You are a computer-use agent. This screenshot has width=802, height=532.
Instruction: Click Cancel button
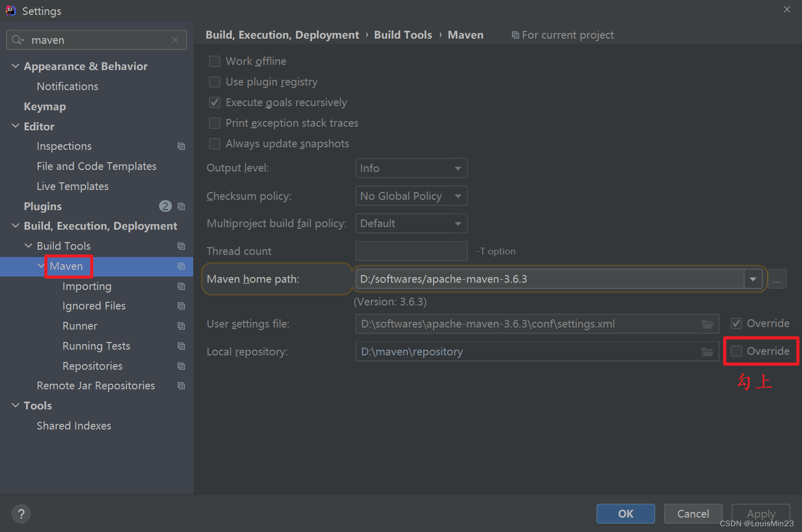(693, 513)
